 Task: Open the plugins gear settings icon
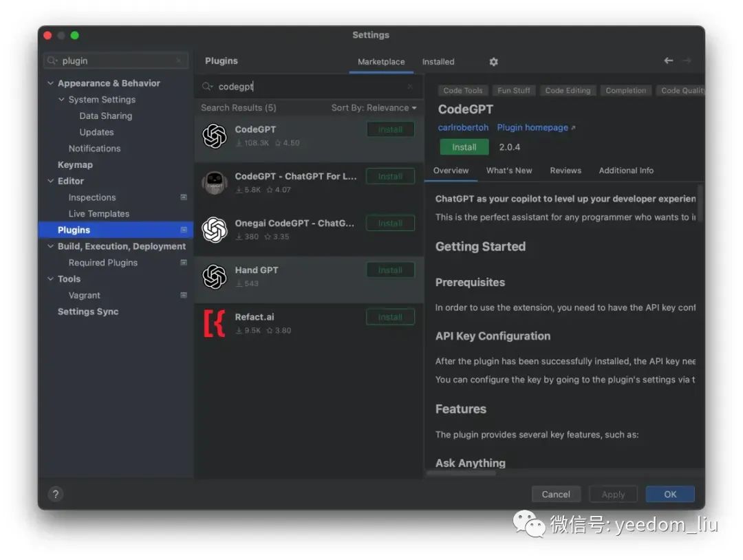(x=493, y=62)
